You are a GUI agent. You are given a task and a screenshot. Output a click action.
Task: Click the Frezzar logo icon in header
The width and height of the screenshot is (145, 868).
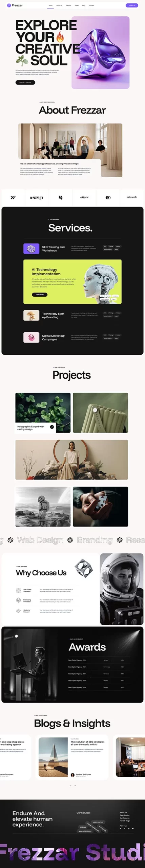9,5
